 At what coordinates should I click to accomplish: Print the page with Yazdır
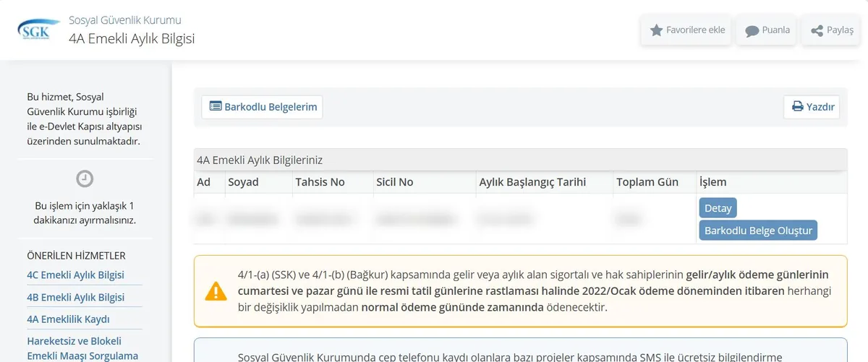(813, 107)
